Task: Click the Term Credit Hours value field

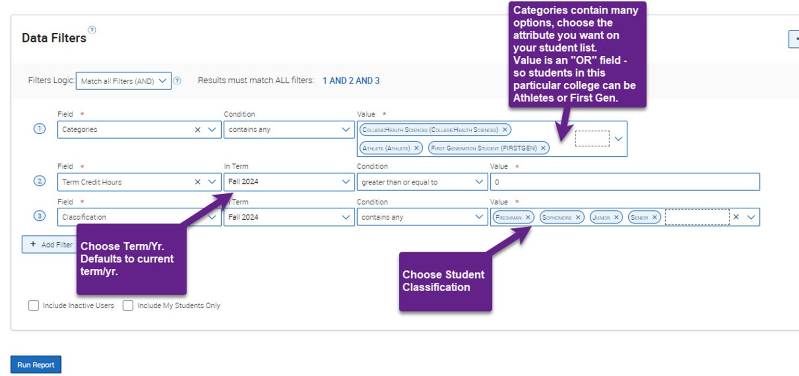Action: (x=625, y=182)
